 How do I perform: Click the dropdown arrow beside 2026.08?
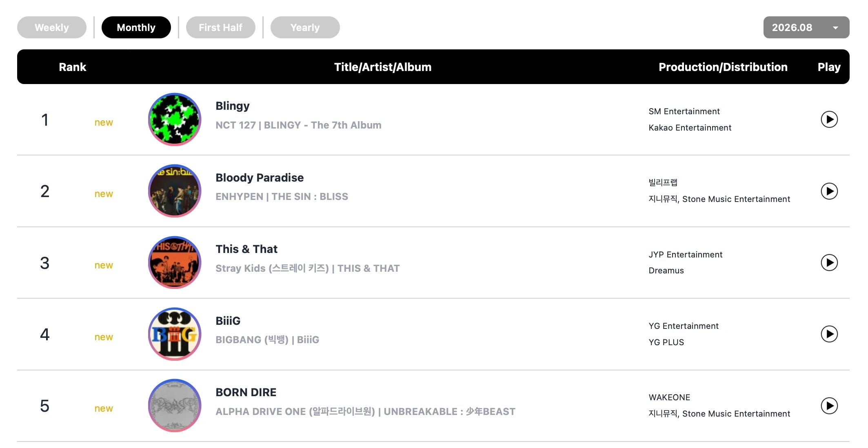pos(835,28)
